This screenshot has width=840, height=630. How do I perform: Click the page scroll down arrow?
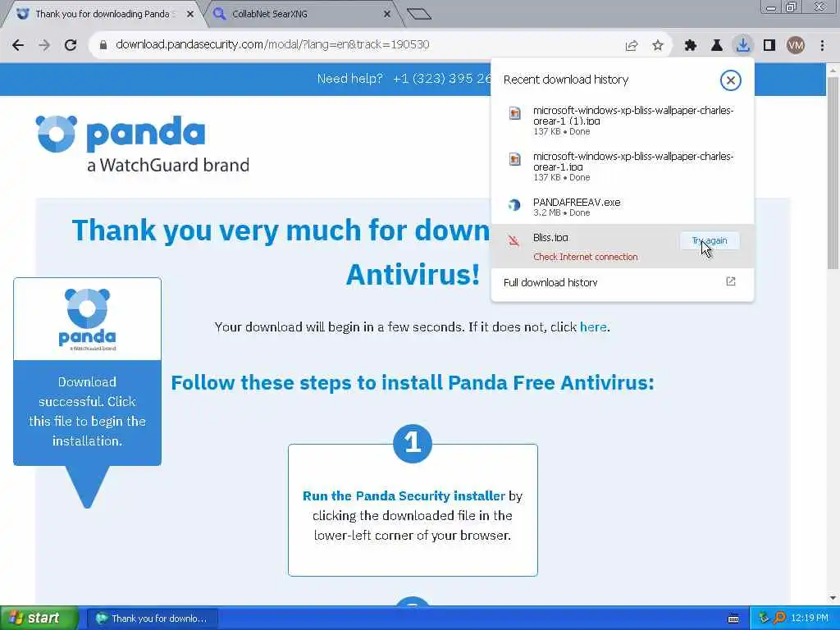[x=833, y=598]
